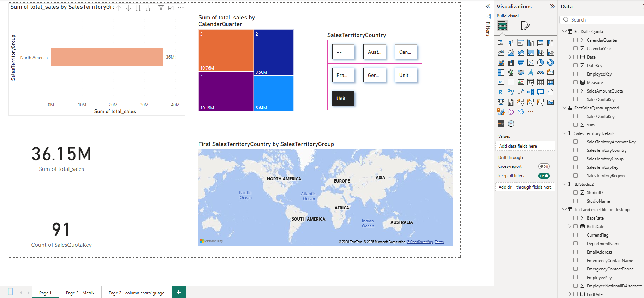Switch to Format visual pane icon
The width and height of the screenshot is (644, 298).
point(525,25)
